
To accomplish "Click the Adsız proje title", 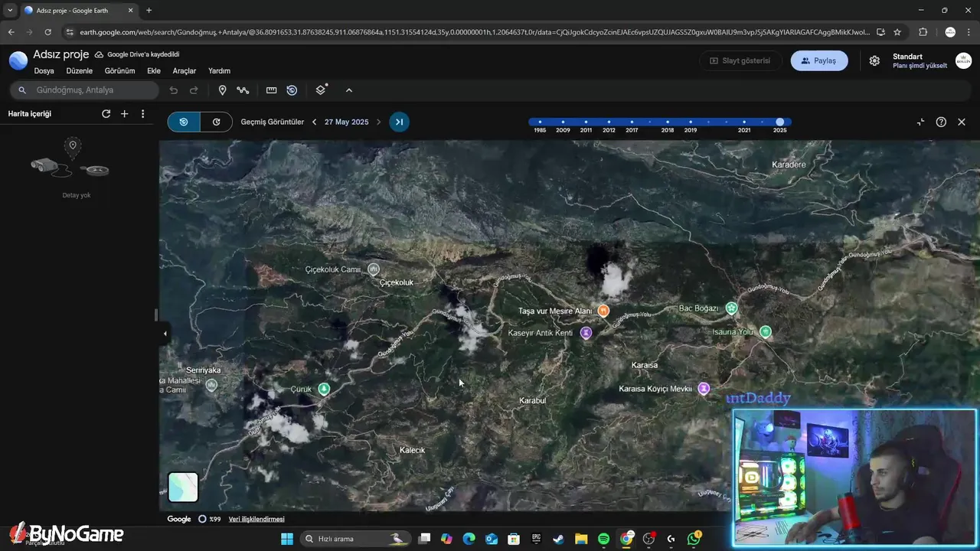I will tap(61, 54).
